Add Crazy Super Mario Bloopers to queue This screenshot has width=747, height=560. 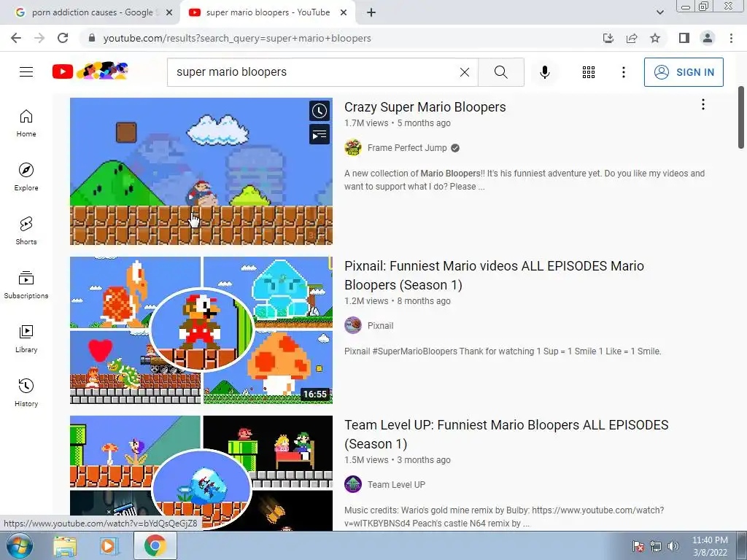(320, 135)
